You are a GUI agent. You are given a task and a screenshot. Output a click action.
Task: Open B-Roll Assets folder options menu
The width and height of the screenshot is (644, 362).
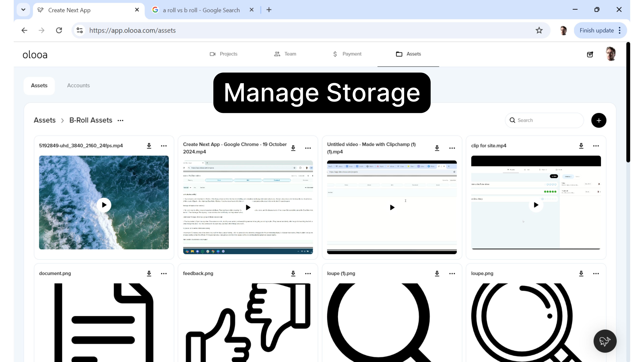pos(121,120)
